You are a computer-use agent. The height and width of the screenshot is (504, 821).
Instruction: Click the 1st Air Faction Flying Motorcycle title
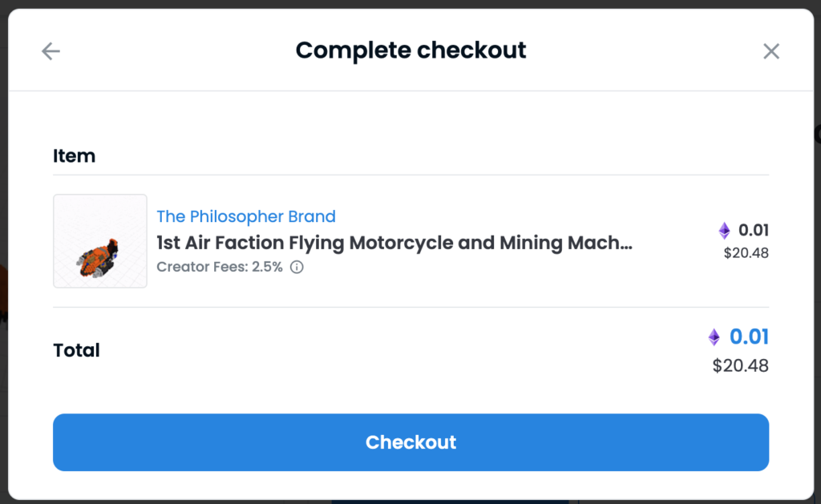[394, 243]
